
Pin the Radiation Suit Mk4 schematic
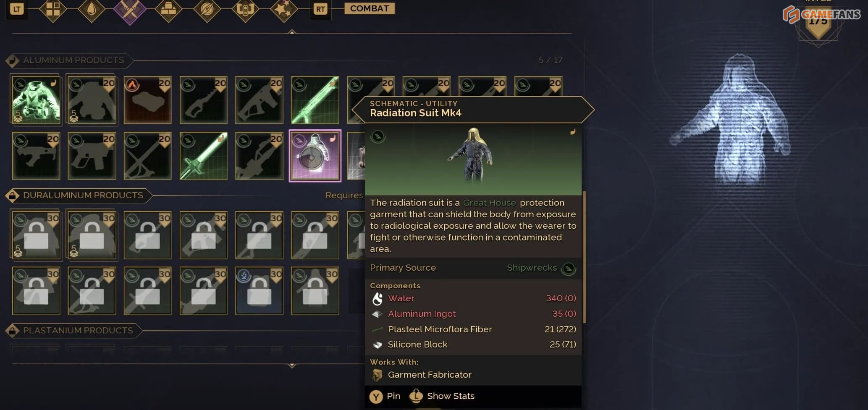[385, 396]
